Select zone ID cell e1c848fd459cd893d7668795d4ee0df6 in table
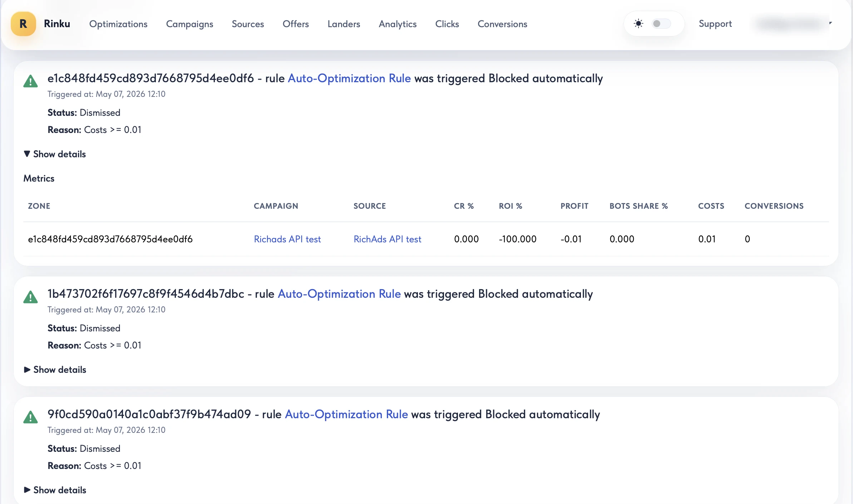The height and width of the screenshot is (504, 853). (x=110, y=239)
